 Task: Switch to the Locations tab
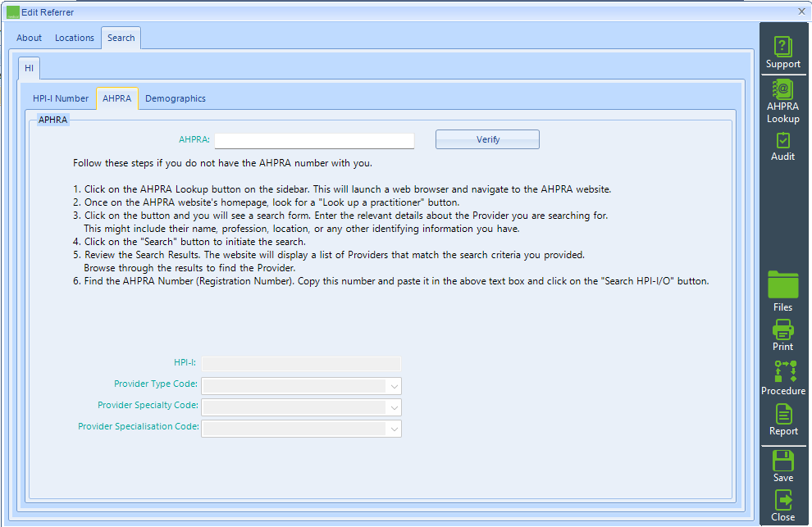click(x=75, y=38)
